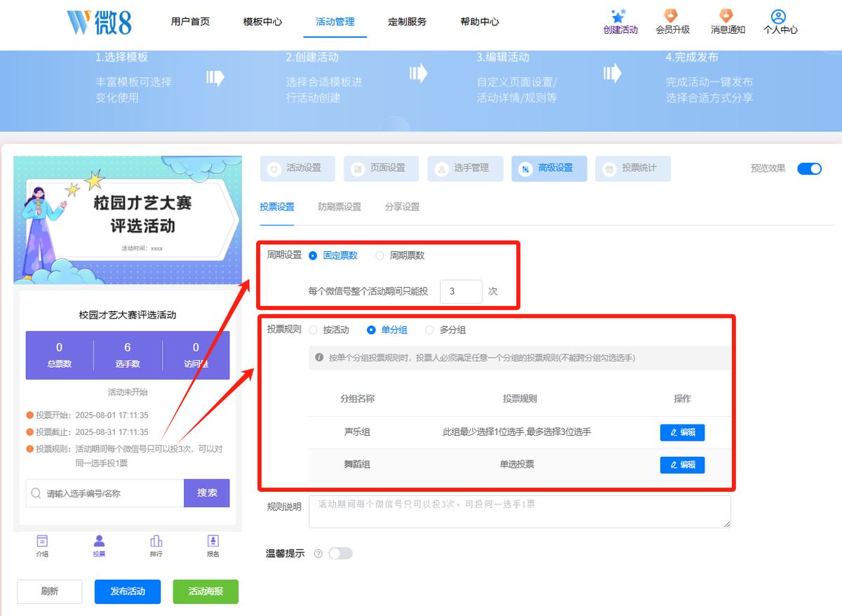842x616 pixels.
Task: Toggle the 预览效果 switch
Action: pos(809,168)
